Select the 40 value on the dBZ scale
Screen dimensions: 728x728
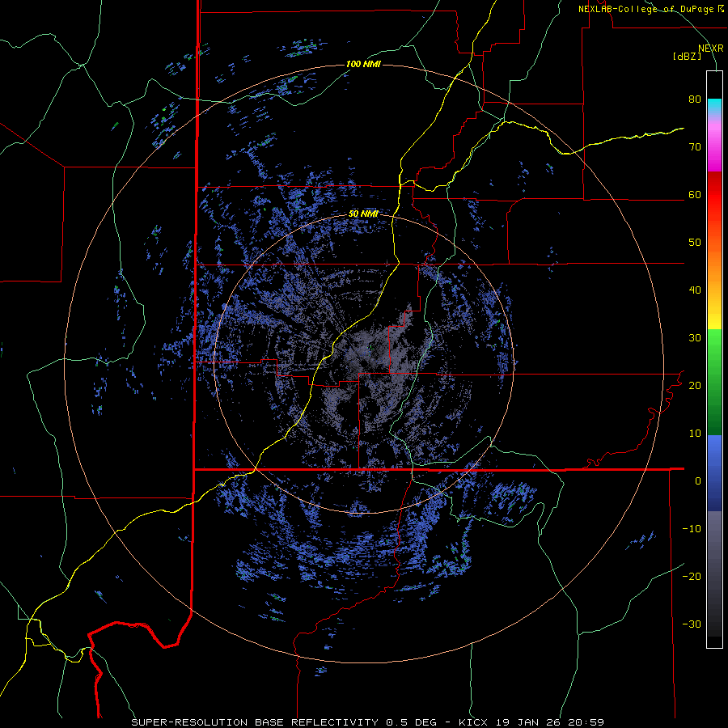(x=695, y=290)
